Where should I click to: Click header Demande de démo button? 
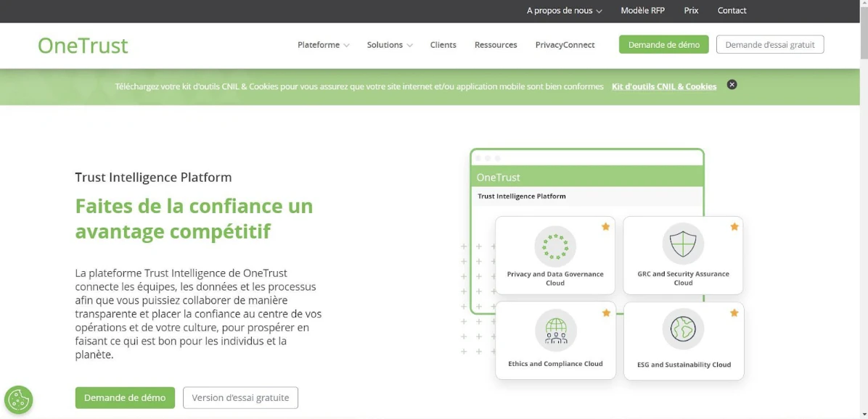[664, 45]
